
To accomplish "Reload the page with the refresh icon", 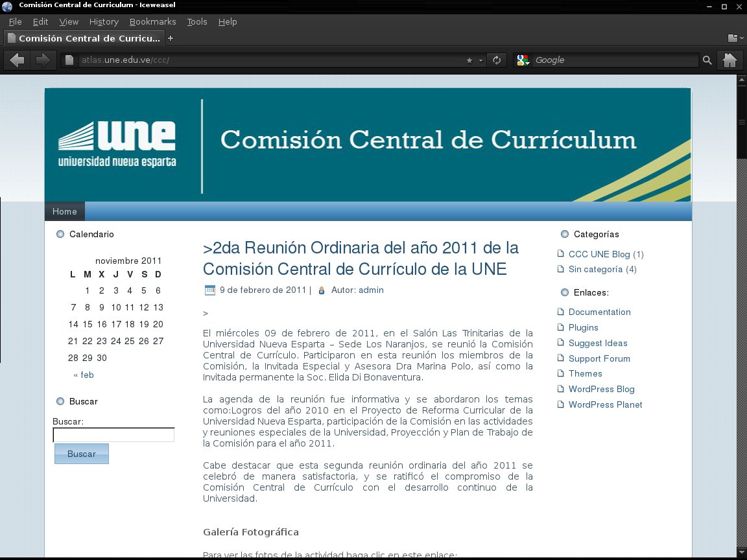I will click(x=497, y=60).
